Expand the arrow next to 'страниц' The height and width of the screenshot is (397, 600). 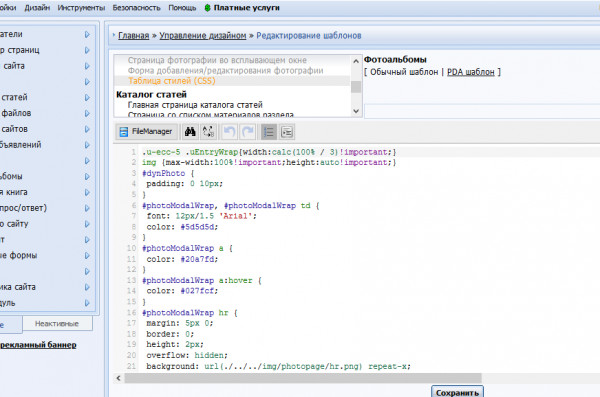[x=87, y=50]
